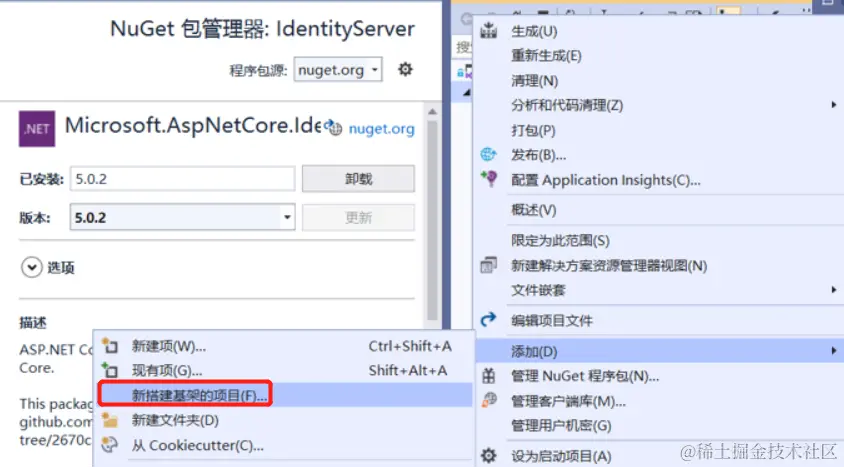Image resolution: width=844 pixels, height=468 pixels.
Task: Click the set as startup project gear icon
Action: 488,456
